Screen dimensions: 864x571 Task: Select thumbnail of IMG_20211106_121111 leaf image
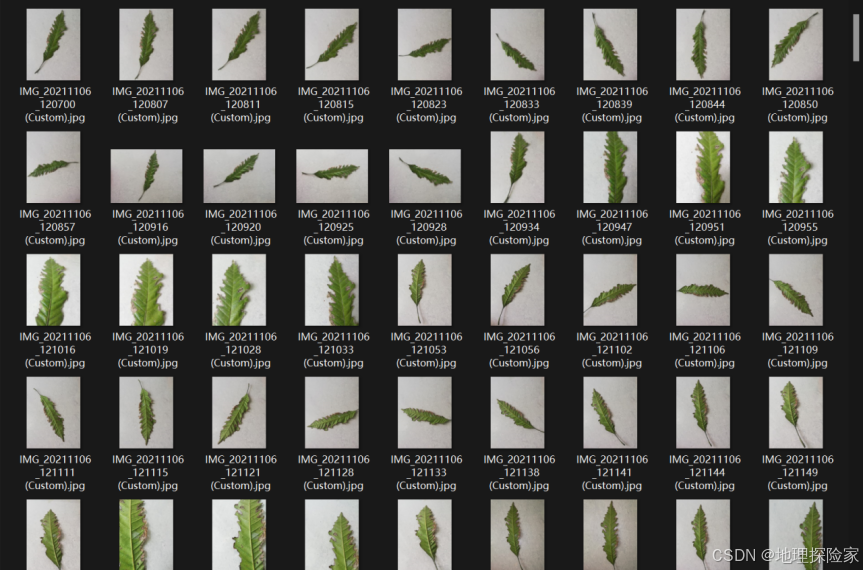(53, 413)
